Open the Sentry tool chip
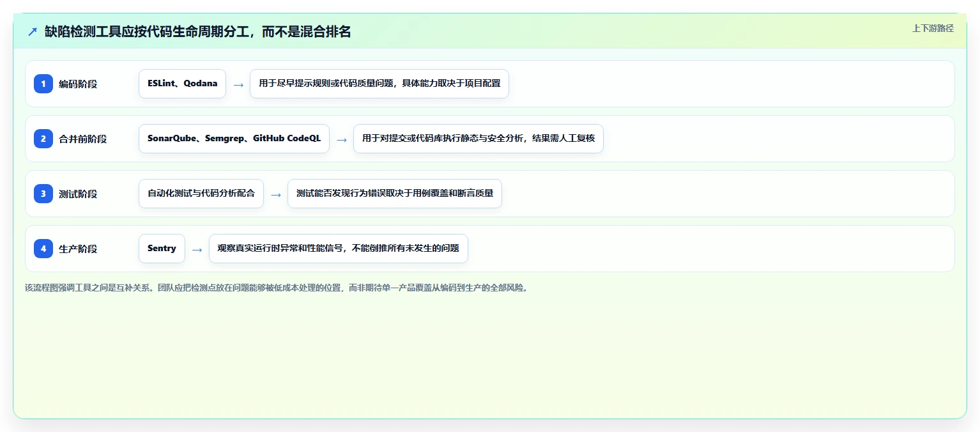Screen dimensions: 980x432 (x=162, y=249)
